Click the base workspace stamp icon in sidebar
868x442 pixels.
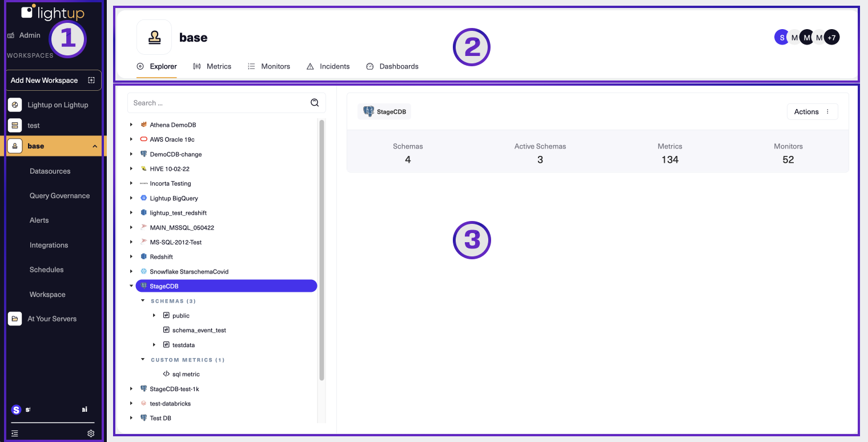15,146
